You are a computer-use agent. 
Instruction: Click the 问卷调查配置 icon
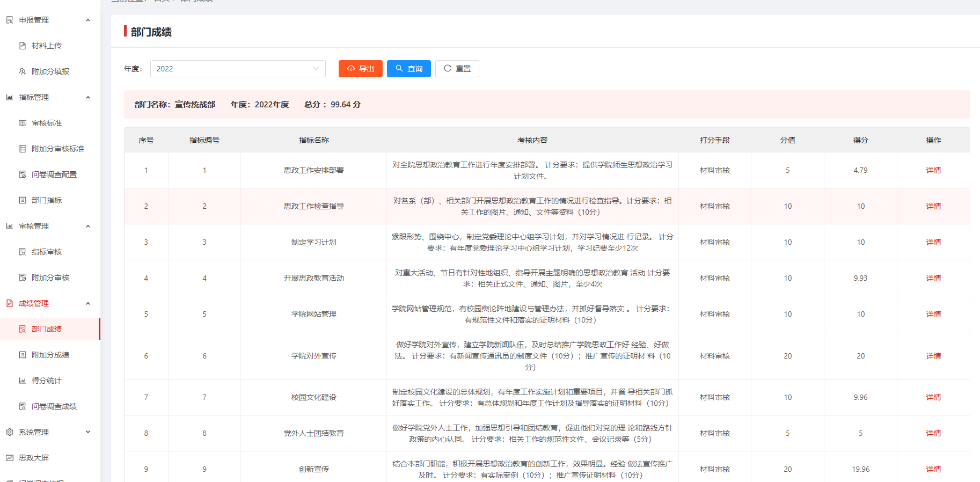[23, 174]
